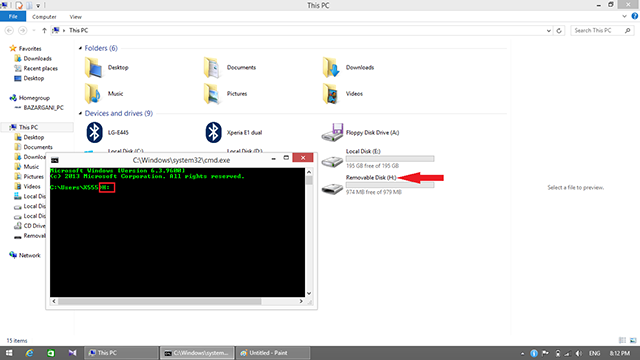Switch to details view icon in status bar
This screenshot has width=640, height=360.
pyautogui.click(x=622, y=340)
